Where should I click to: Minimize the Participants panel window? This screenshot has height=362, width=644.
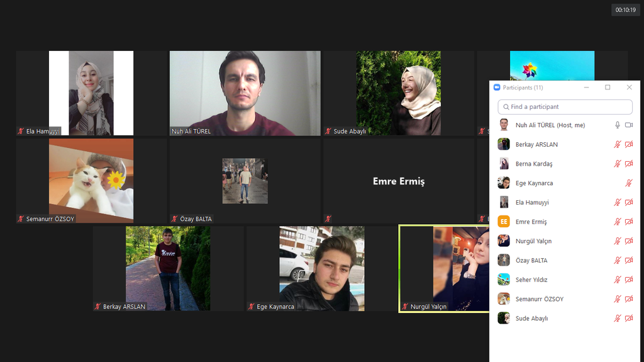click(586, 88)
